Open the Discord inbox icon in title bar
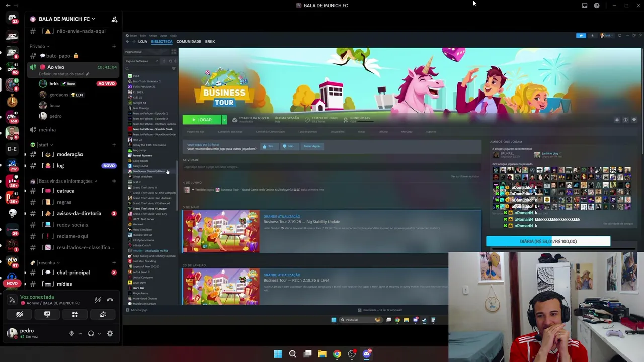This screenshot has height=362, width=644. [x=585, y=6]
